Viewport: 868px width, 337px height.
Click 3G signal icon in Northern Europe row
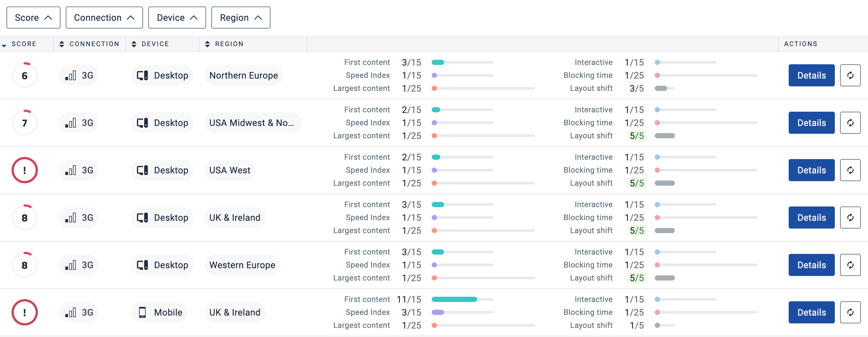point(71,75)
